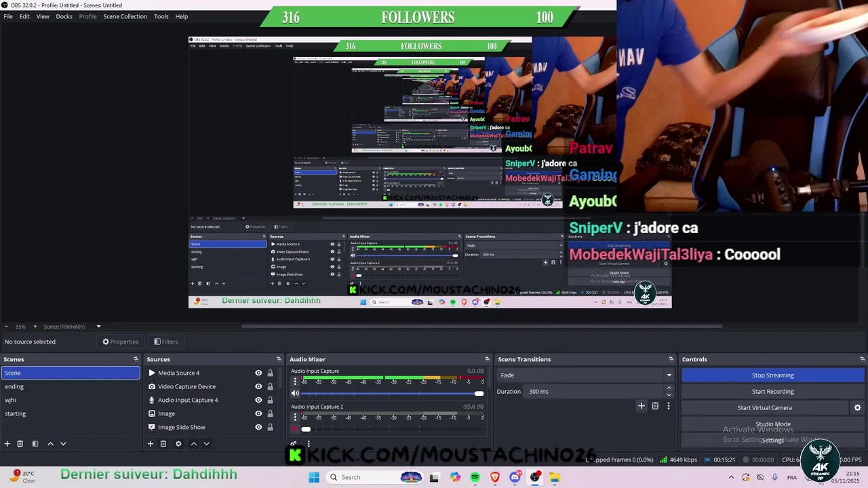Select the 'starting' scene
868x488 pixels.
[x=71, y=413]
